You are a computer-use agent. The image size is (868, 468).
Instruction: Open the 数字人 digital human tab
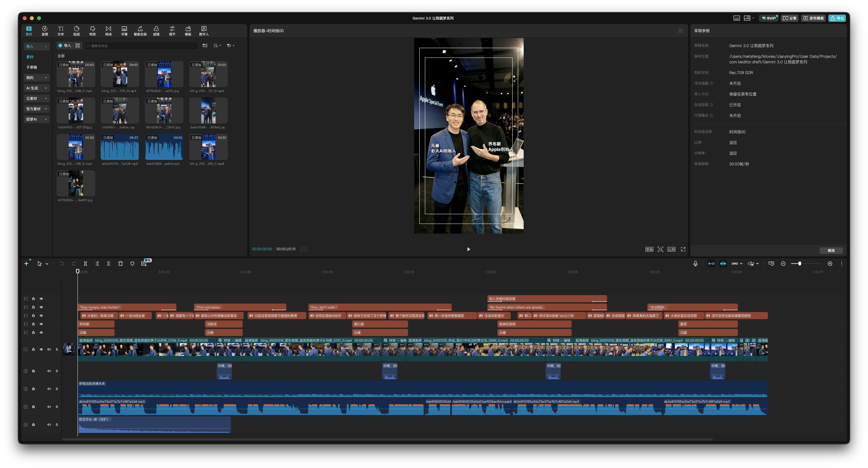click(x=204, y=31)
